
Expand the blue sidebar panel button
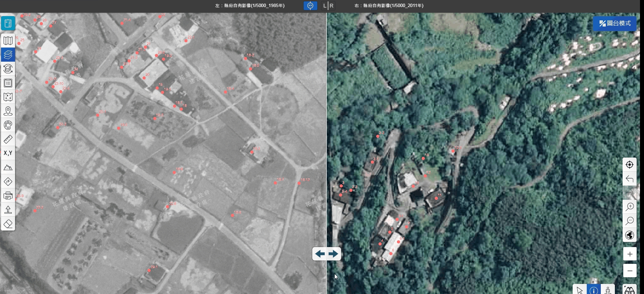(x=8, y=23)
